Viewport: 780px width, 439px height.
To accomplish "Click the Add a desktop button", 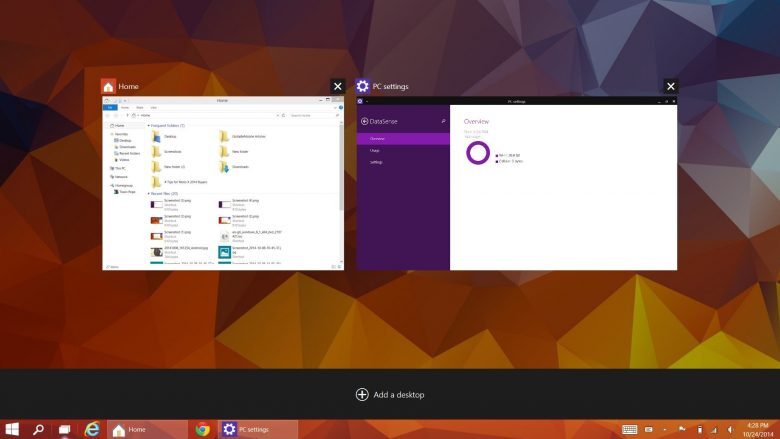I will [x=390, y=394].
